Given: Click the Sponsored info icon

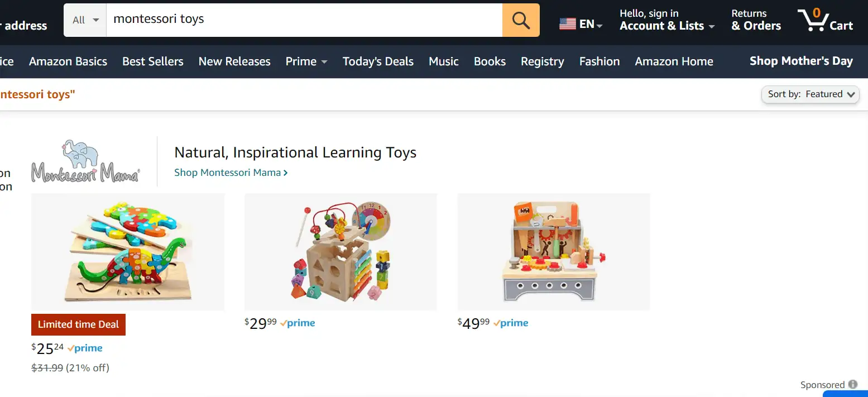Looking at the screenshot, I should 852,384.
